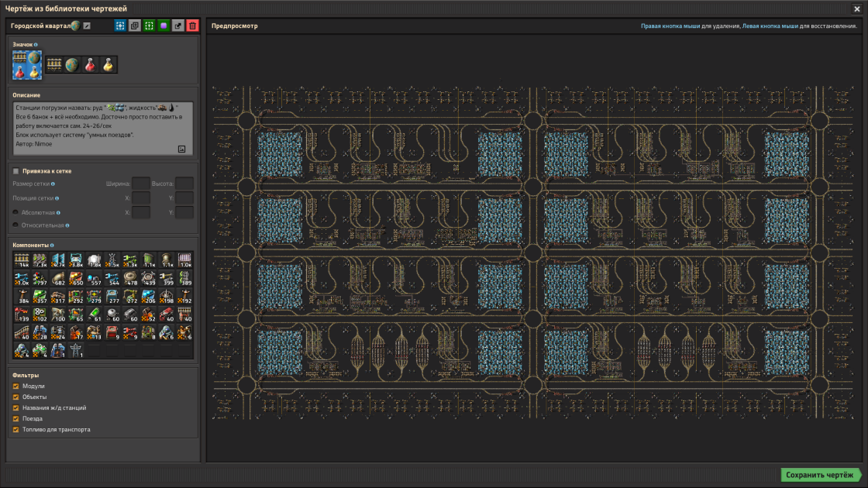Close the blueprint library dialog
Image resolution: width=868 pixels, height=488 pixels.
pyautogui.click(x=857, y=9)
